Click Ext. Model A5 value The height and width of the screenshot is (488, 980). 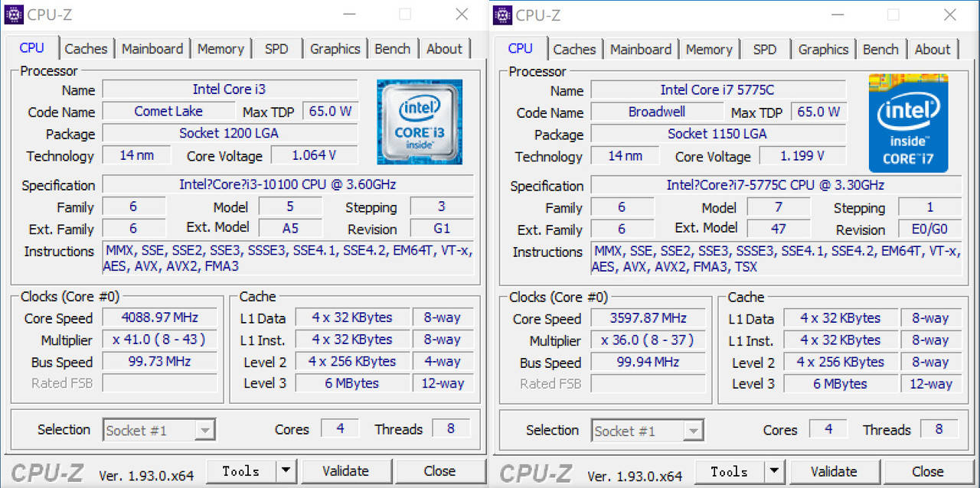pyautogui.click(x=290, y=229)
